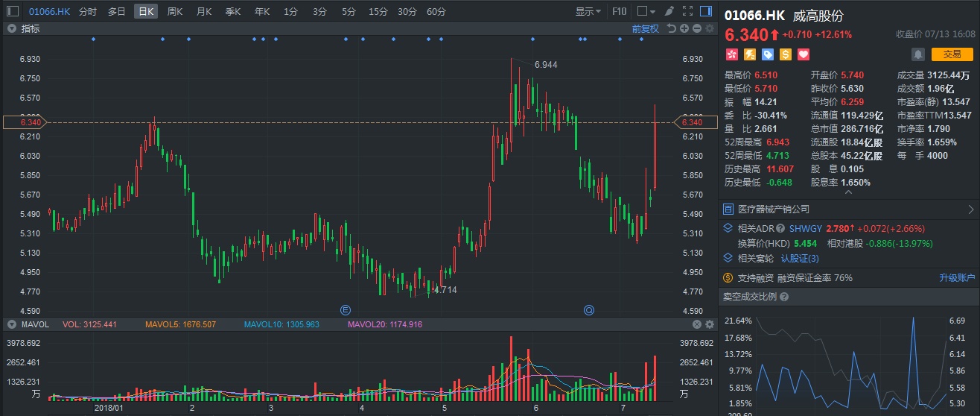Show help for 相关ADR question mark

tap(780, 229)
